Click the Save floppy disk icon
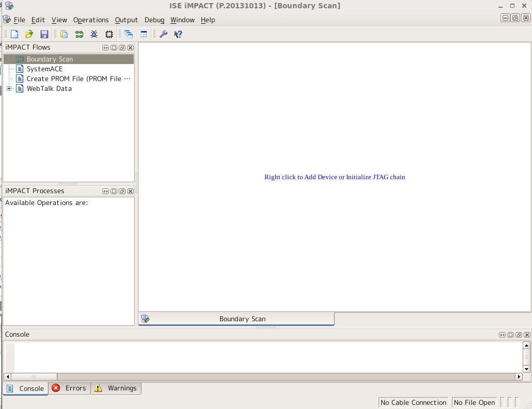The width and height of the screenshot is (532, 409). coord(44,35)
